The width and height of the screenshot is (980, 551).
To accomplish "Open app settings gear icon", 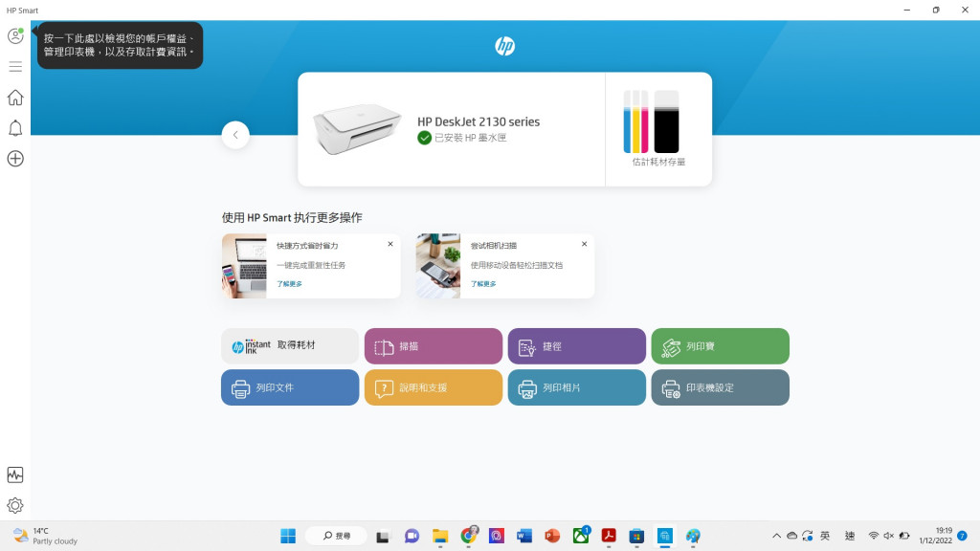I will pyautogui.click(x=15, y=505).
